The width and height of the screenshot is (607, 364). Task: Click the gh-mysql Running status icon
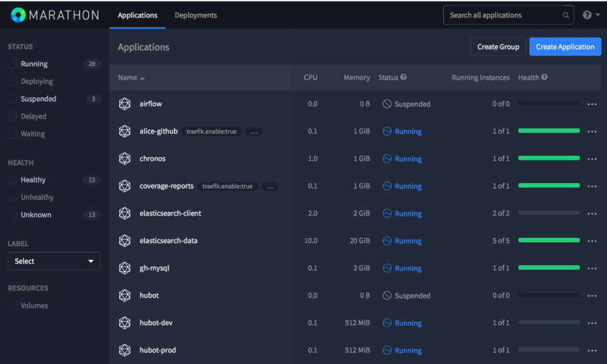point(387,268)
